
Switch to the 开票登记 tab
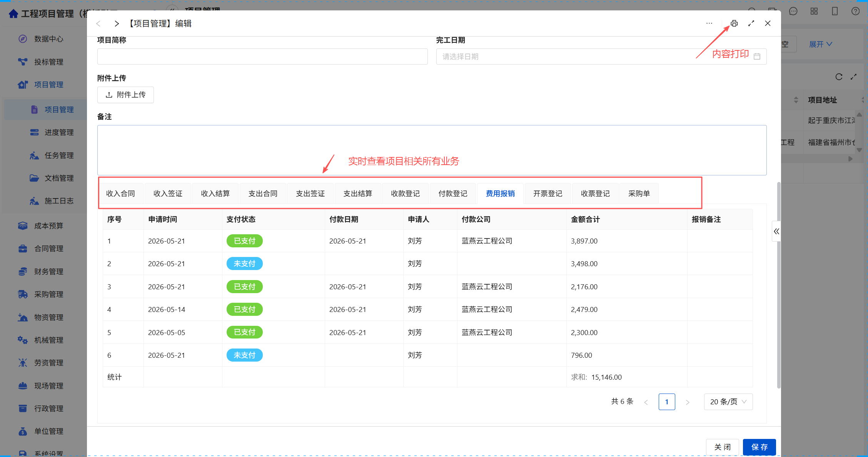548,193
